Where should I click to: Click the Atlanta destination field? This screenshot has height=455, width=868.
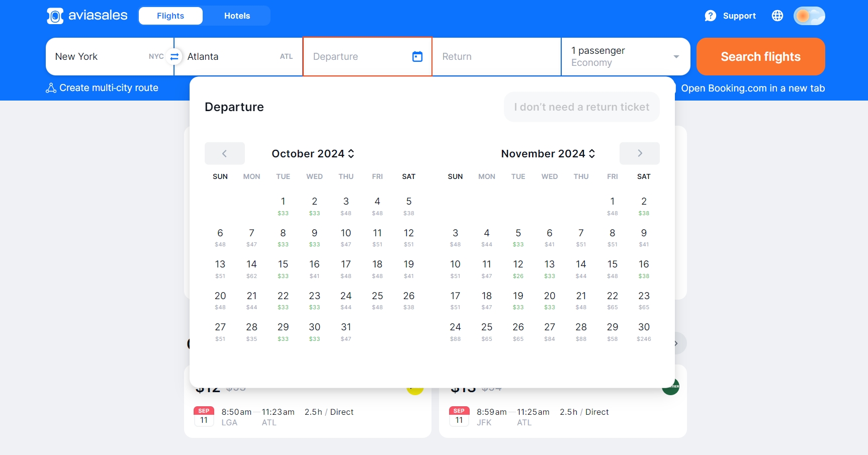(x=238, y=57)
